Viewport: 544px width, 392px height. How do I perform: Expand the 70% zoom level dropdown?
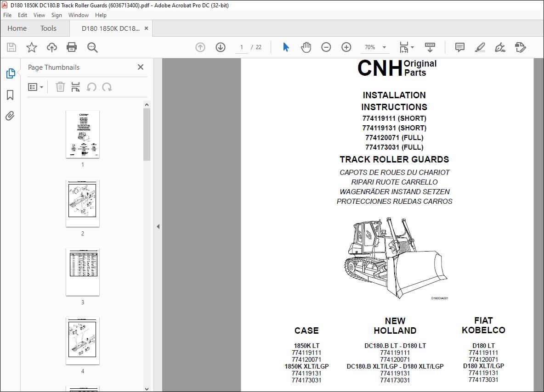point(385,47)
